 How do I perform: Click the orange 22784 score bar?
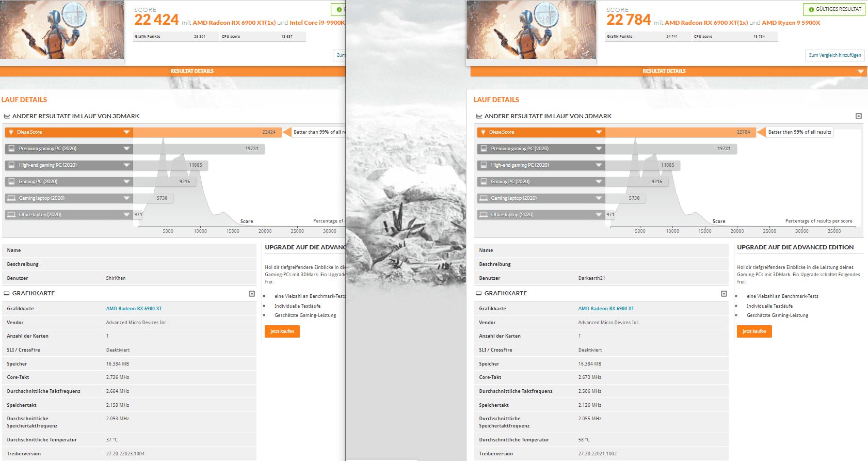[x=681, y=132]
